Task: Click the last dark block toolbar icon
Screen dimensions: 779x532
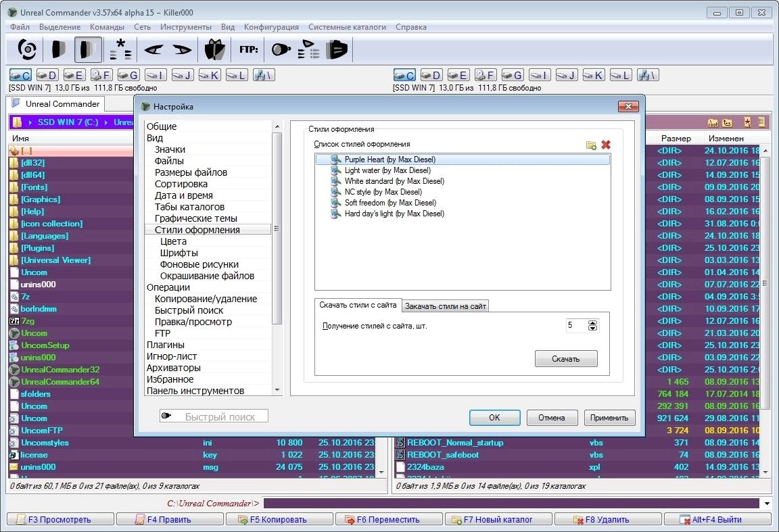Action: click(336, 49)
